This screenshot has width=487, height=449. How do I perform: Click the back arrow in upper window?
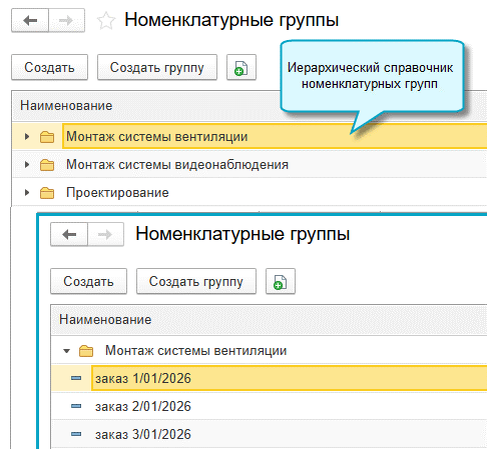pos(30,21)
